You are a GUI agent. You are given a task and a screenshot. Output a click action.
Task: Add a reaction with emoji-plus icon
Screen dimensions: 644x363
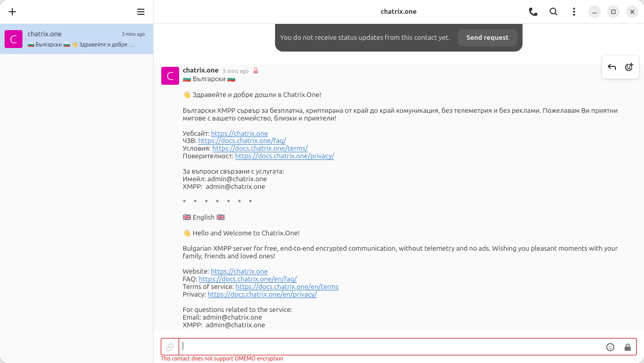click(629, 67)
